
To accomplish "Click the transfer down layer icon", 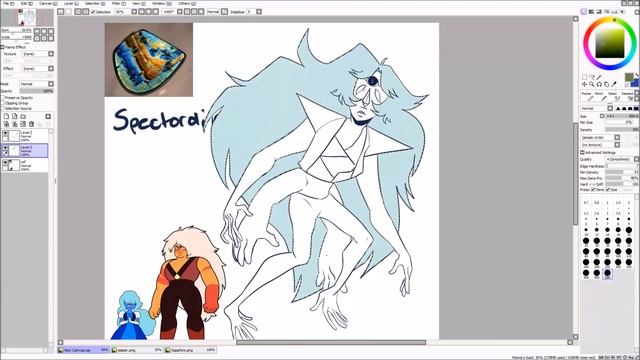I will 6,124.
